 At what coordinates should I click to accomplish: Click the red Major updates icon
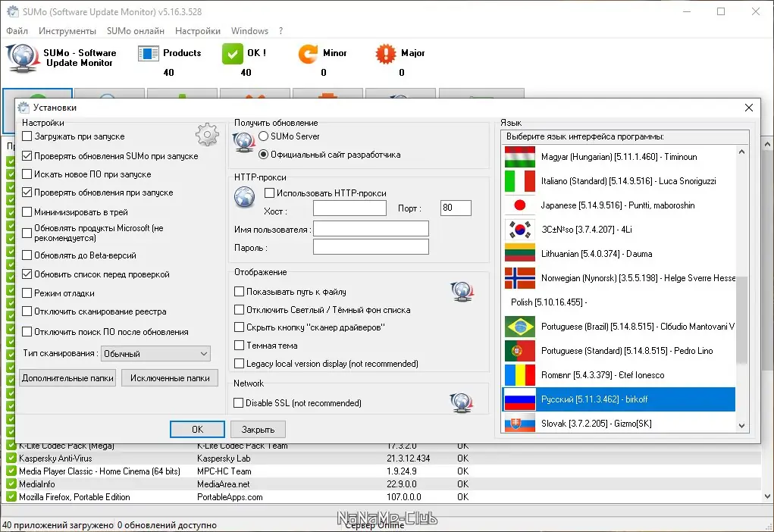pyautogui.click(x=386, y=54)
